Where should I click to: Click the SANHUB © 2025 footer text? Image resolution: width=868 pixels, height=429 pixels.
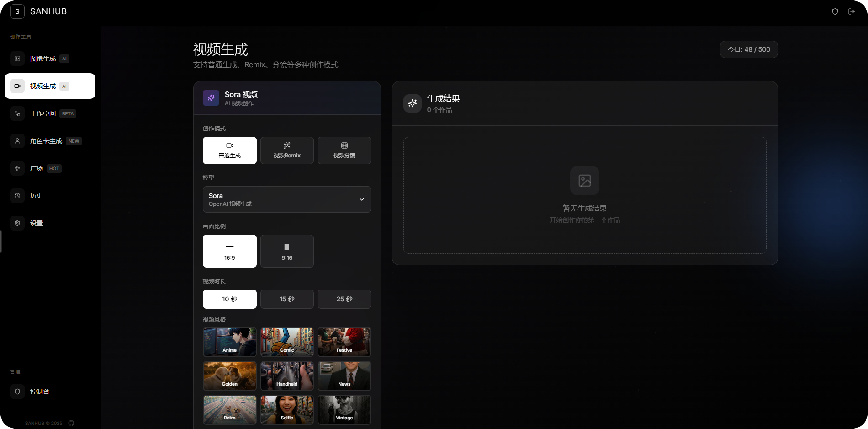point(43,423)
